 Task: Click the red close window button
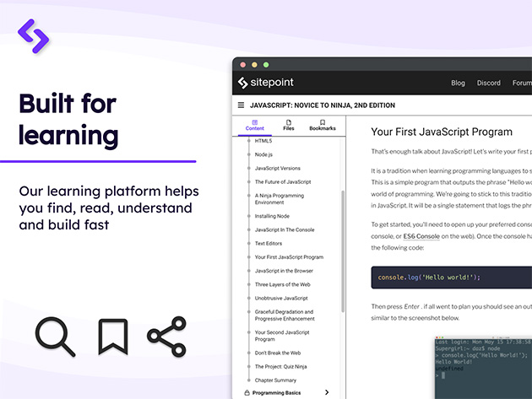243,65
